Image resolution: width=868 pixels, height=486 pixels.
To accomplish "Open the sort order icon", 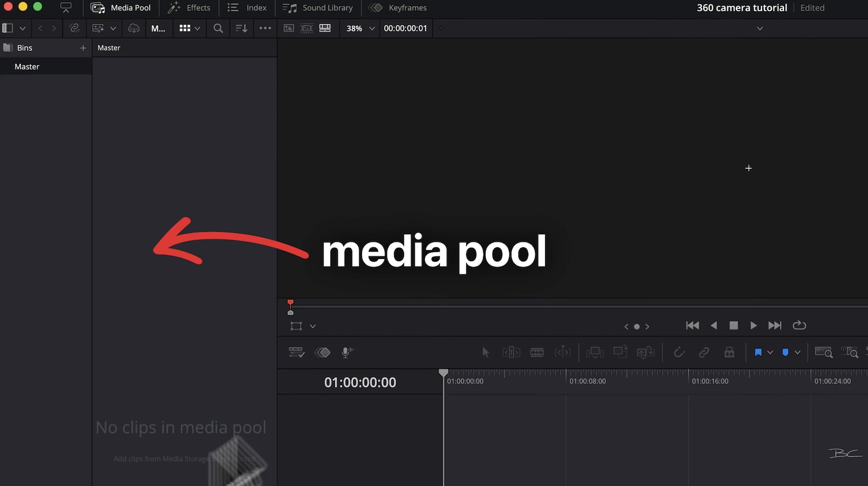I will coord(242,28).
